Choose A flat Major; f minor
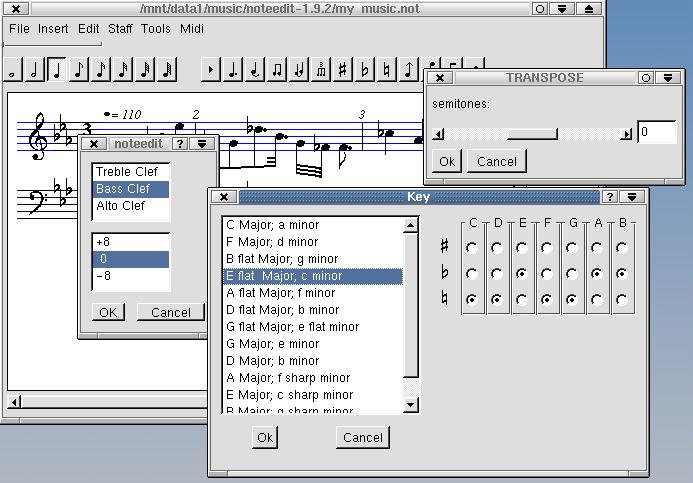693x483 pixels. click(x=279, y=293)
